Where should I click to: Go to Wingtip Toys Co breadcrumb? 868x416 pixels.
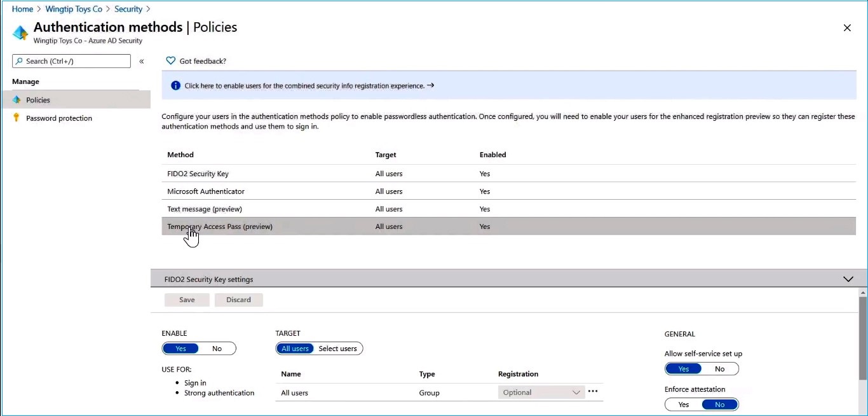74,9
